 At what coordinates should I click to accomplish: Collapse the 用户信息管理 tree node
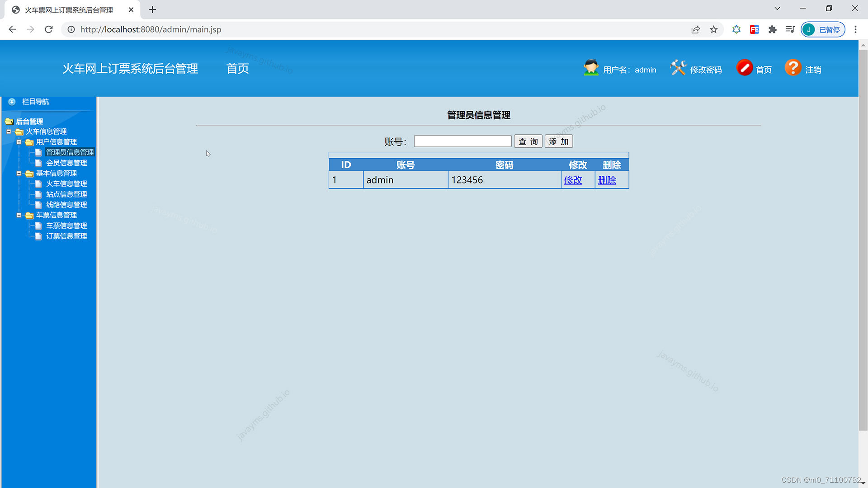(x=19, y=142)
